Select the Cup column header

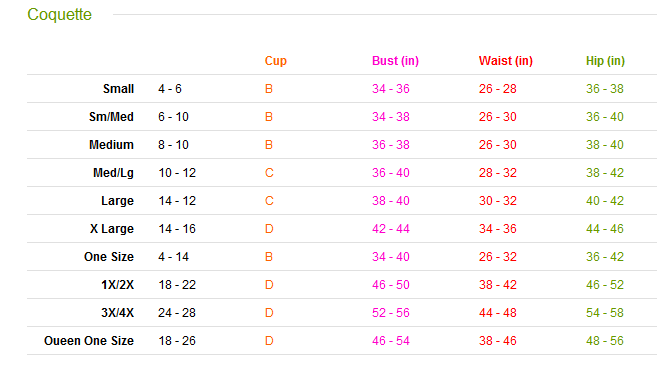click(x=276, y=61)
